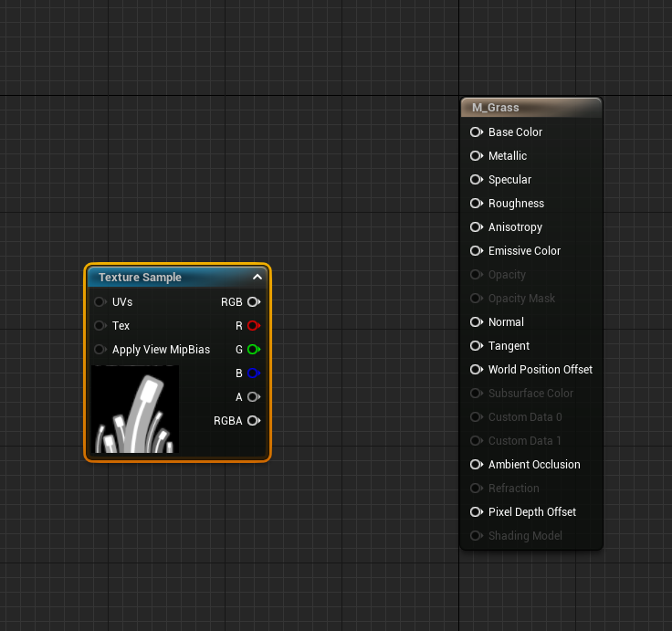
Task: Click the Ambient Occlusion input pin
Action: click(476, 464)
